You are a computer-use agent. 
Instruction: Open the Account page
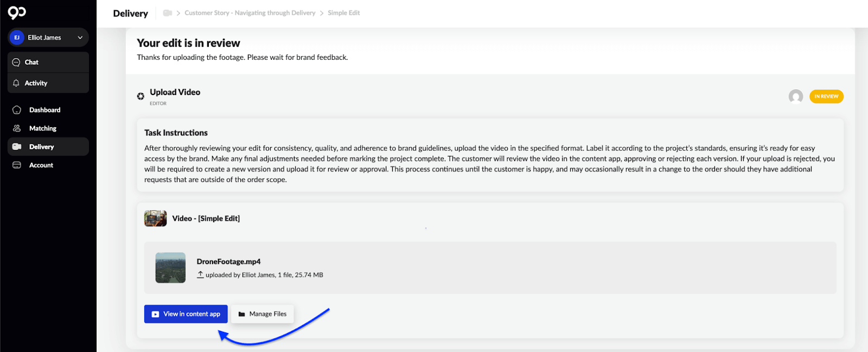(41, 165)
